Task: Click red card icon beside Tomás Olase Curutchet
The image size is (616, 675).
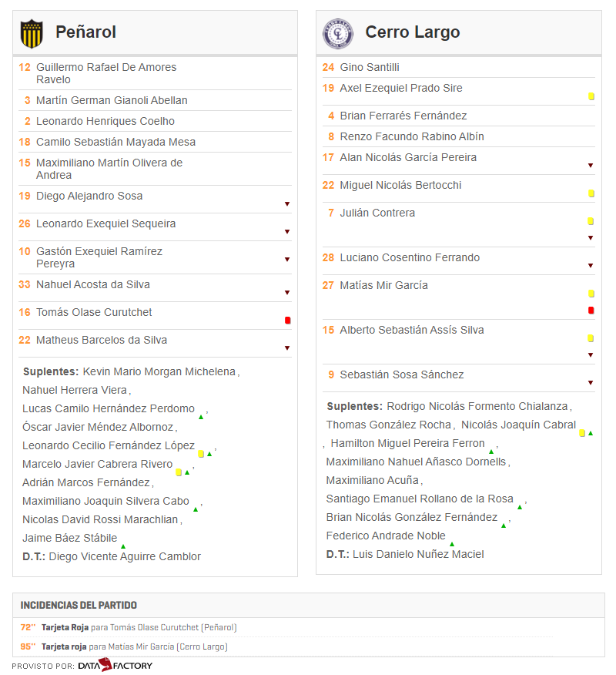Action: [288, 321]
